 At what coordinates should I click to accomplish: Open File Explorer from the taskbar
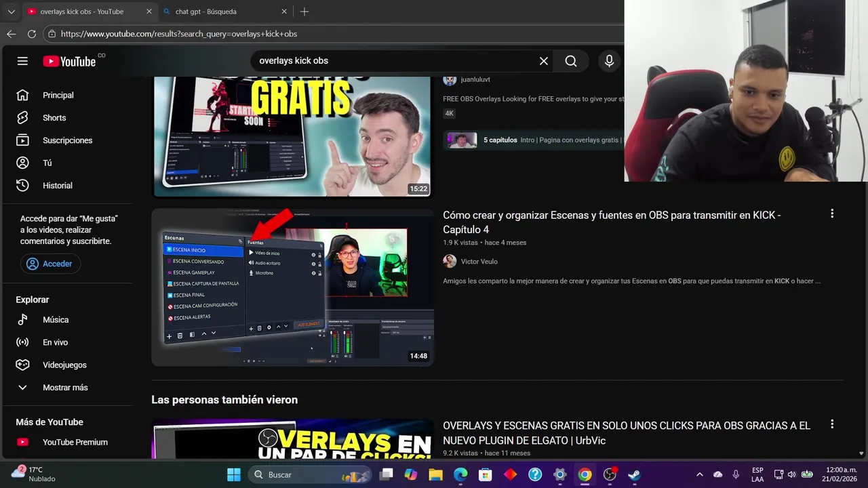click(435, 474)
